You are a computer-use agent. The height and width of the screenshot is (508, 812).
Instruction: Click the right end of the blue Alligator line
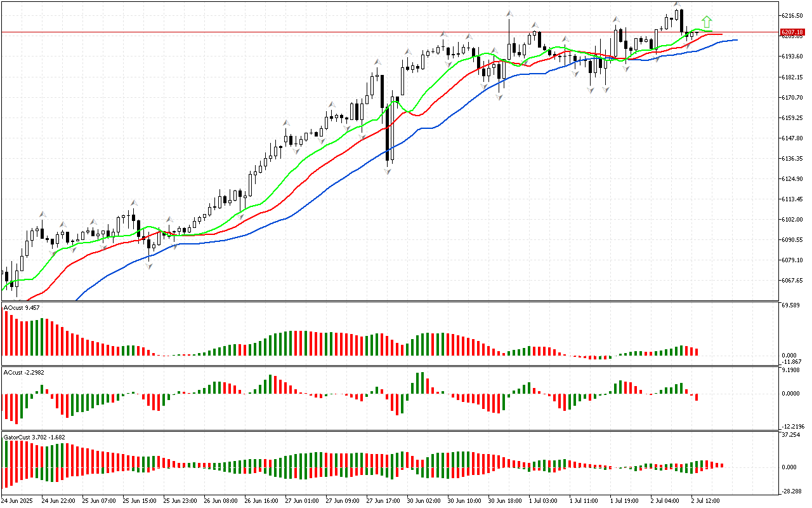736,40
